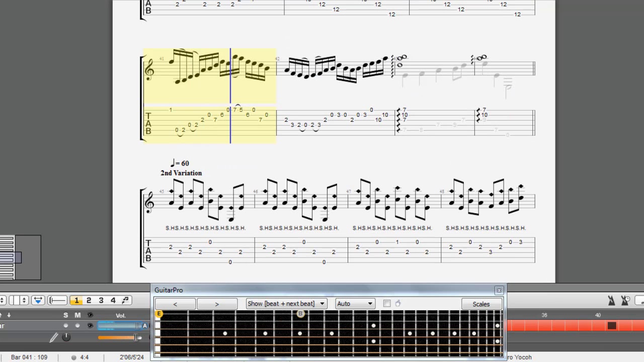Click the hand icon in fretboard panel
Viewport: 644px width, 362px height.
[x=398, y=303]
